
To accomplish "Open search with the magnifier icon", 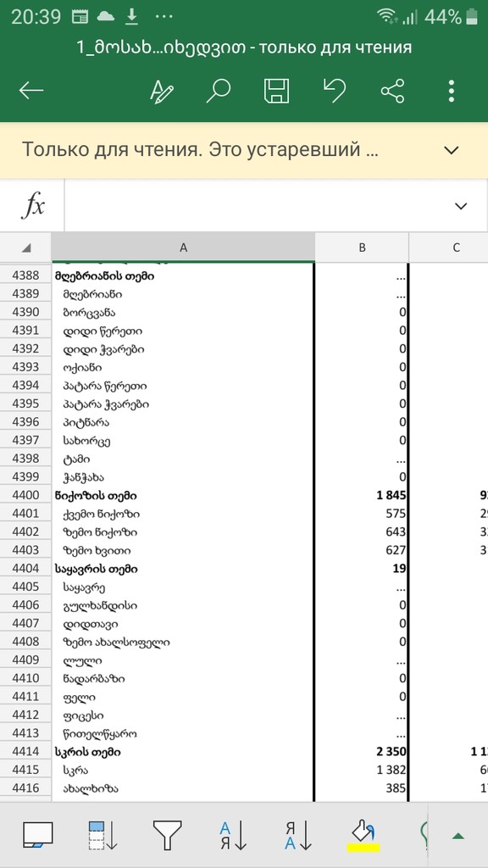I will [x=219, y=91].
